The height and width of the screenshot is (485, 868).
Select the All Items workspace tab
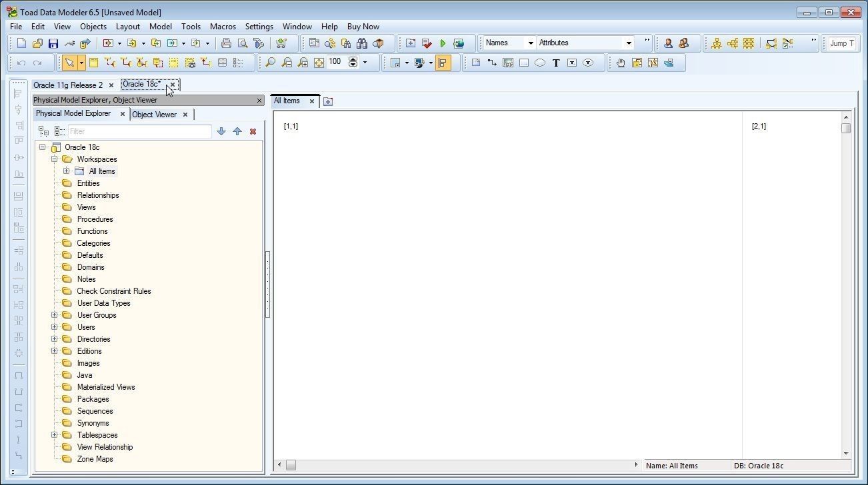287,101
